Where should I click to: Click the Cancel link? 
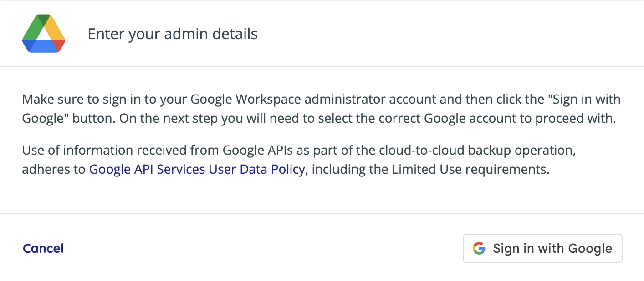click(43, 248)
